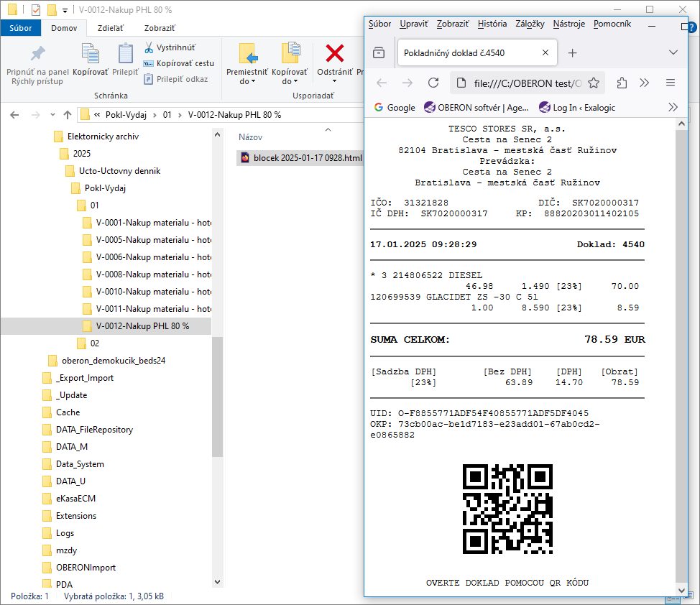Image resolution: width=700 pixels, height=605 pixels.
Task: Open Firefox História menu
Action: [492, 24]
